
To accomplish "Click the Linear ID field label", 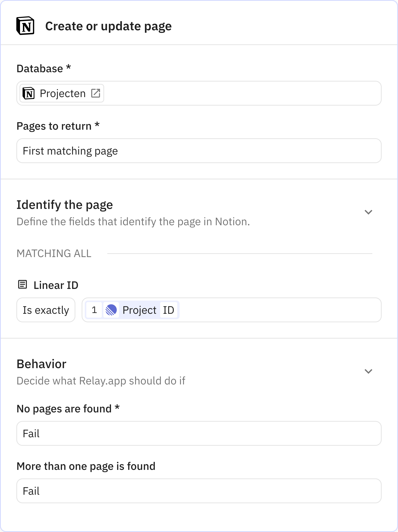I will point(56,285).
